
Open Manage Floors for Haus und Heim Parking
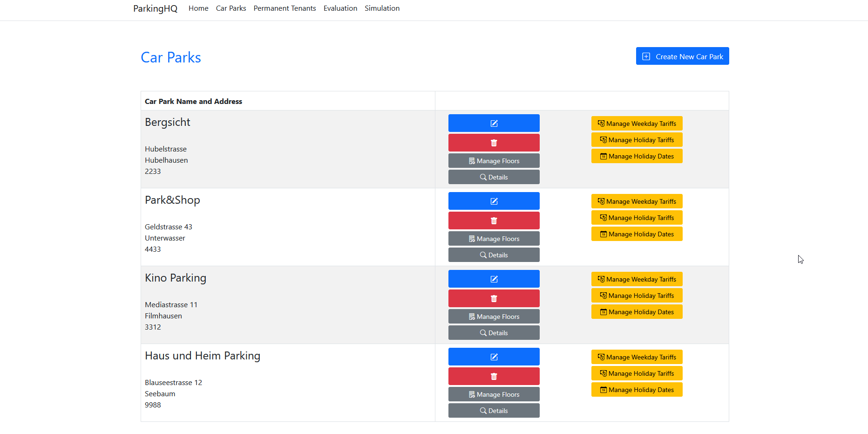494,394
